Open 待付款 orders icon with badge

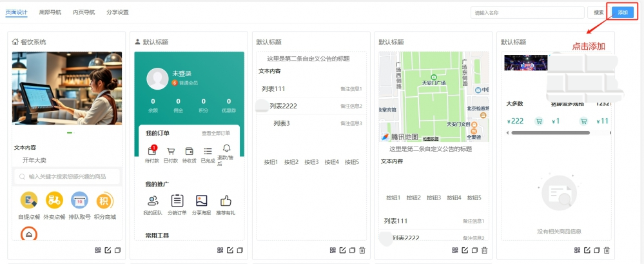(x=152, y=151)
